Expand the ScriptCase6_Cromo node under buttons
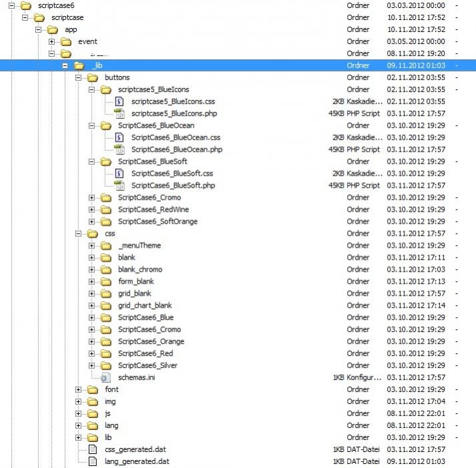 (91, 198)
